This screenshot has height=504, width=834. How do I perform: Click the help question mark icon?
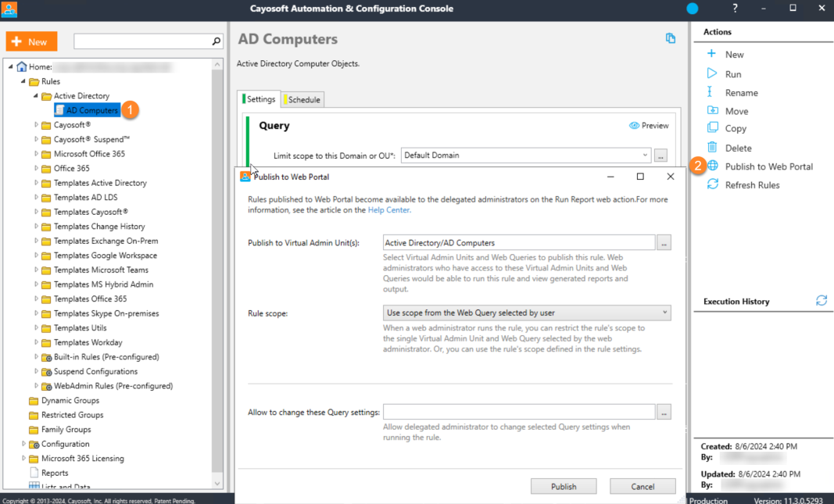coord(735,8)
